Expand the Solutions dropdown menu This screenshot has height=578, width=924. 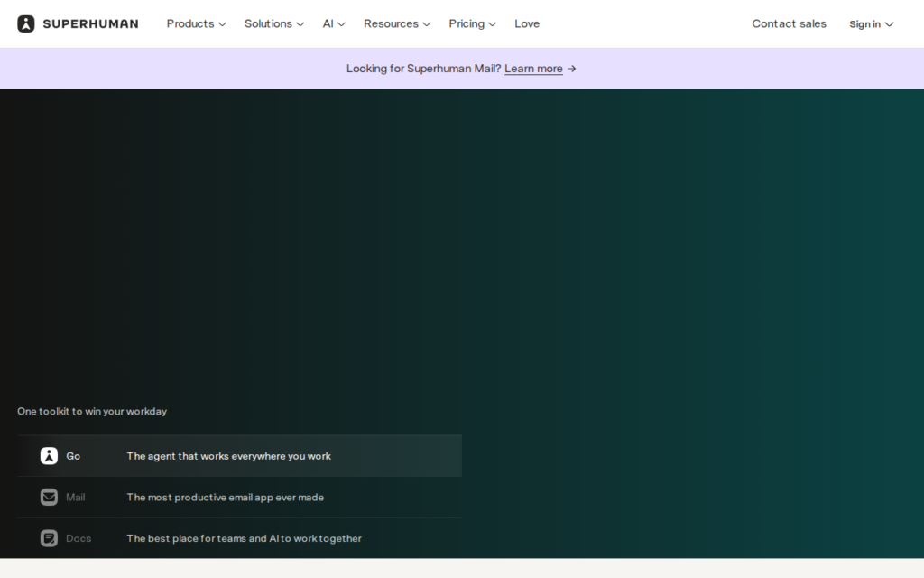tap(274, 23)
